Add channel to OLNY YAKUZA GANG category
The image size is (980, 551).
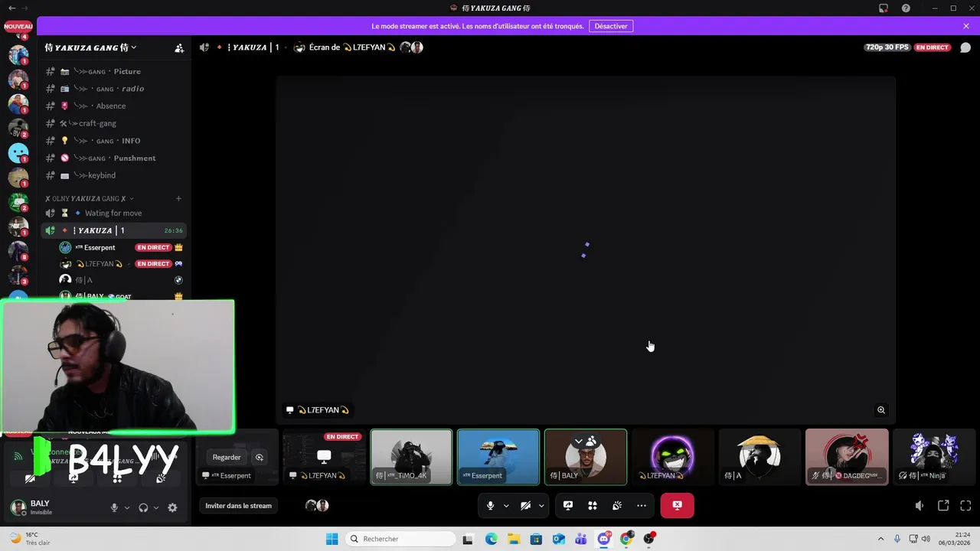(178, 198)
